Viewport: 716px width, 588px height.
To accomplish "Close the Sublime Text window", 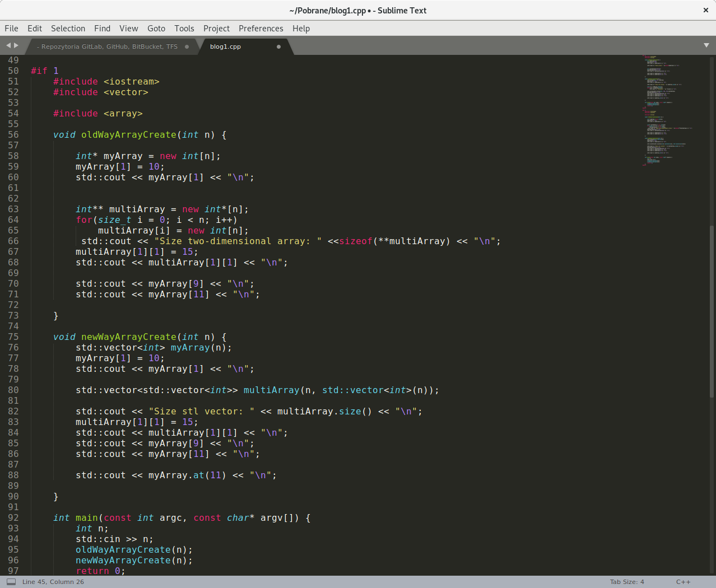I will click(x=706, y=10).
